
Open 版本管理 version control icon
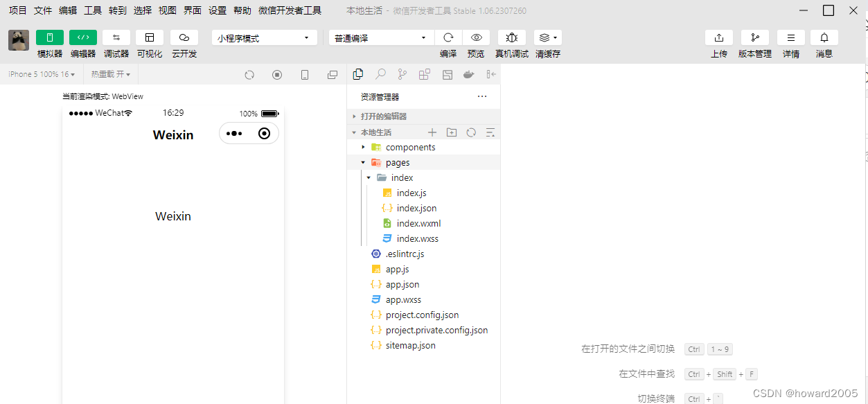pos(755,37)
